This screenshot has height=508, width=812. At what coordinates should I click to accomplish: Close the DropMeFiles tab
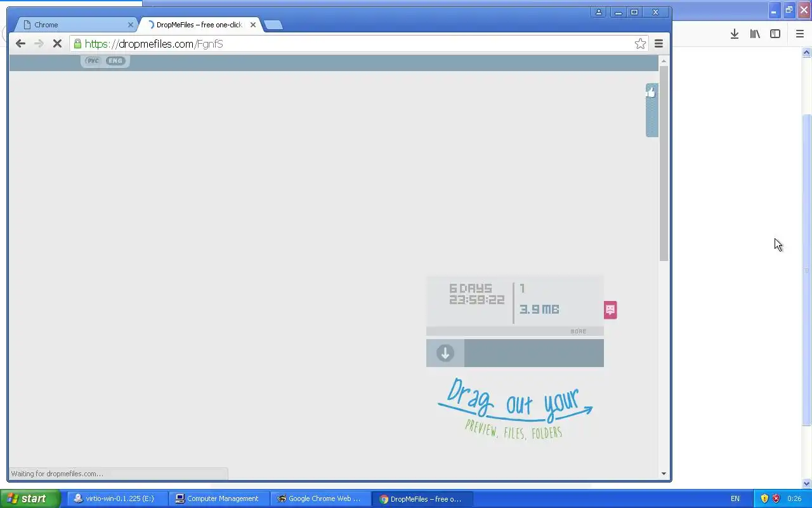coord(253,25)
